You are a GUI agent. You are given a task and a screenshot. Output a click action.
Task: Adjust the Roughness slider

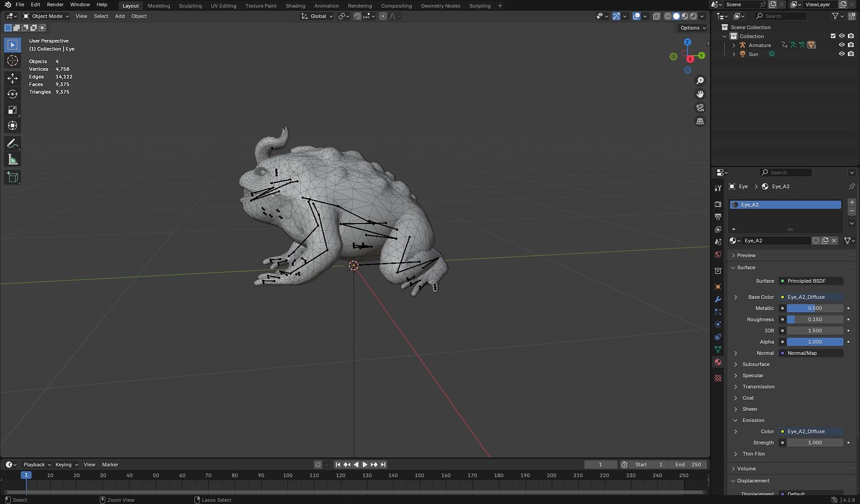814,320
